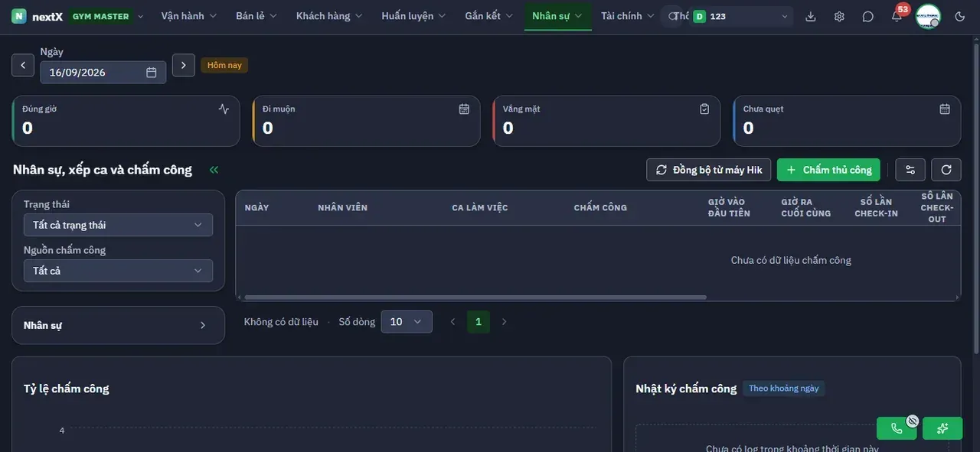
Task: Open settings gear in top bar
Action: tap(839, 16)
